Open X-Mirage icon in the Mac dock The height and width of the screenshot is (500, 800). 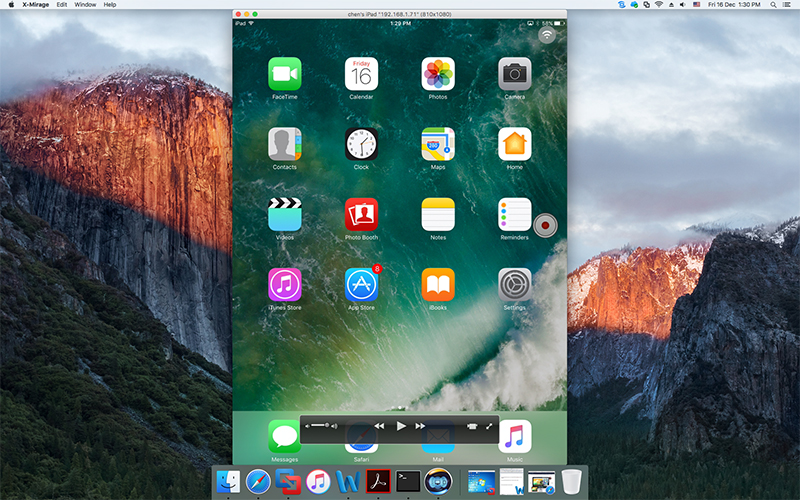438,482
